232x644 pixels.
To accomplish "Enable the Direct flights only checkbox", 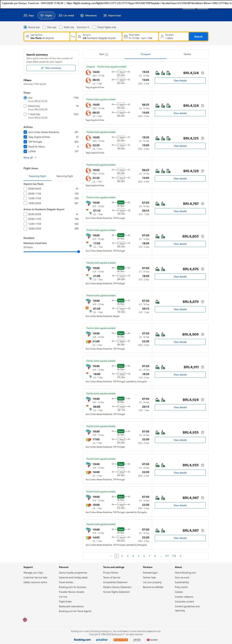I will pyautogui.click(x=94, y=27).
